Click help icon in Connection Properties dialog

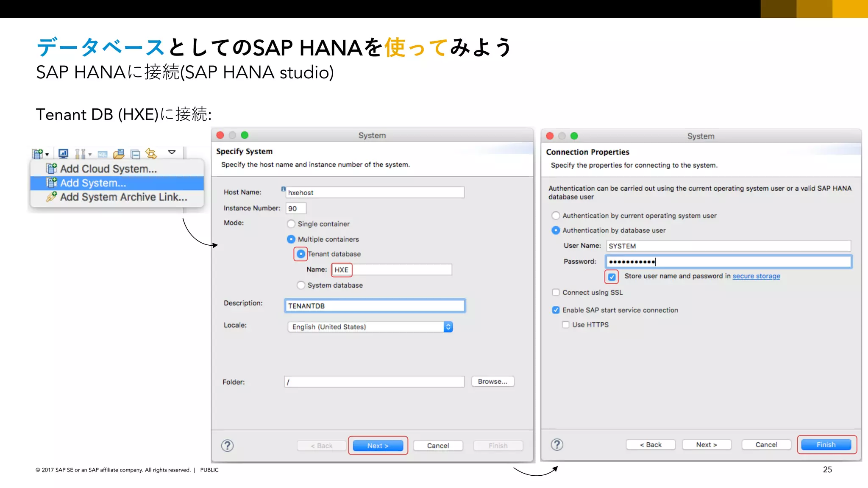point(557,445)
